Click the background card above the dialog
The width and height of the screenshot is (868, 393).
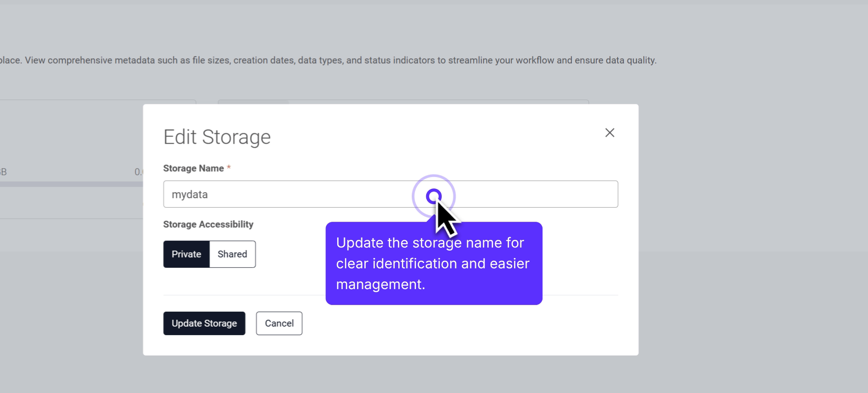click(x=402, y=102)
